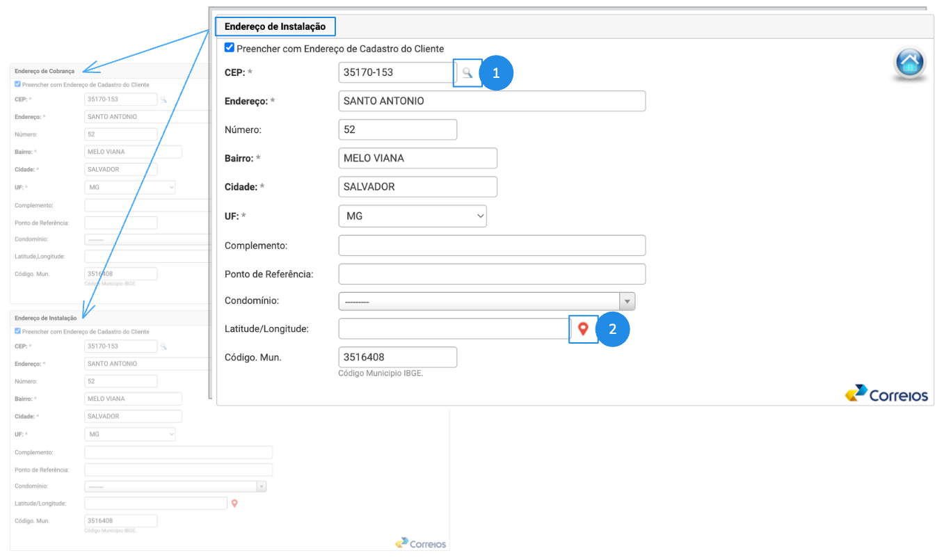The height and width of the screenshot is (560, 944).
Task: Click red map pin in enlarged panel
Action: [583, 329]
